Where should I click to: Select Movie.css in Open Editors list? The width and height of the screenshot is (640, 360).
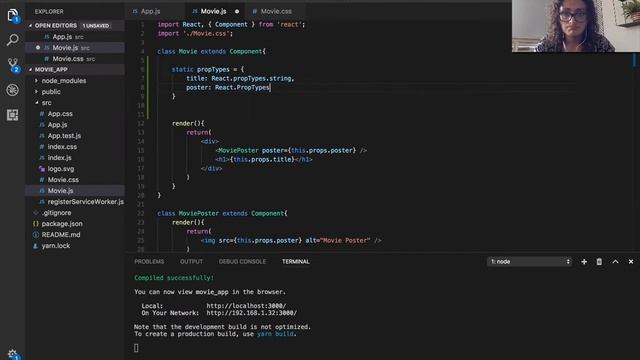[x=76, y=59]
